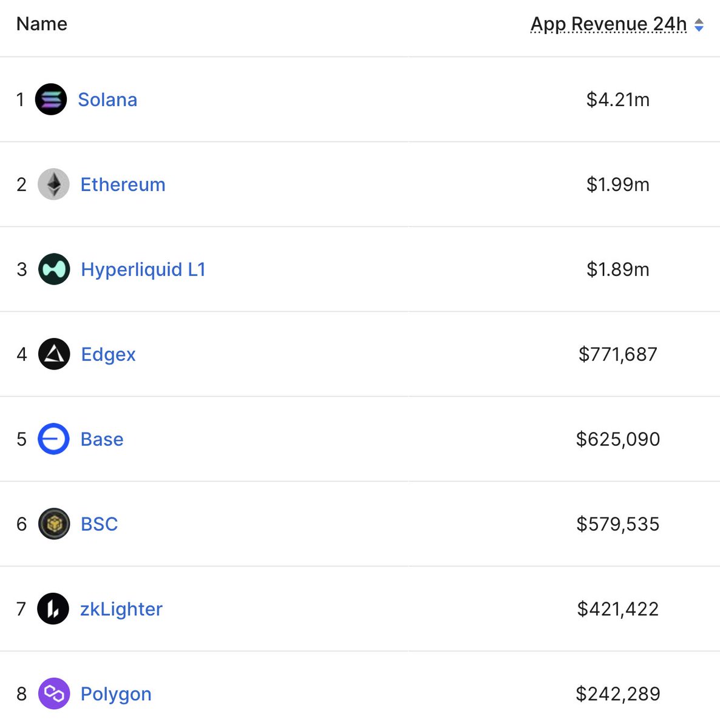
Task: Select the $771,687 revenue value
Action: coord(618,354)
